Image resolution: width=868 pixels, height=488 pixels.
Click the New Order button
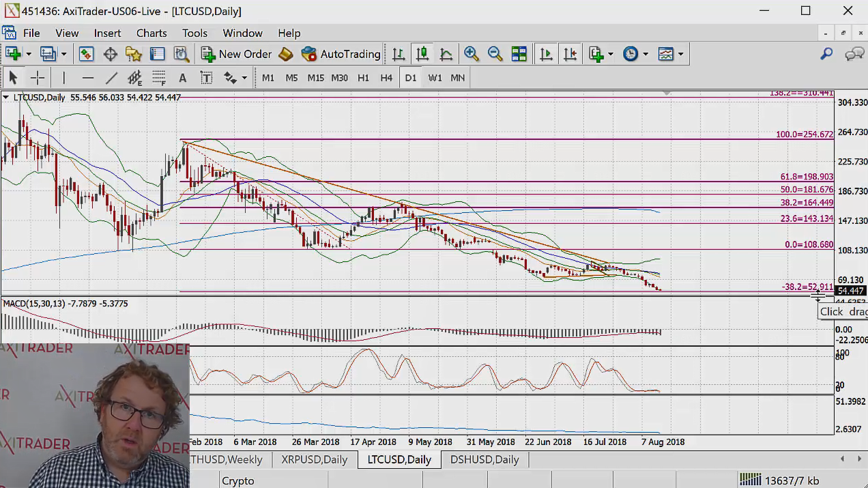coord(237,54)
